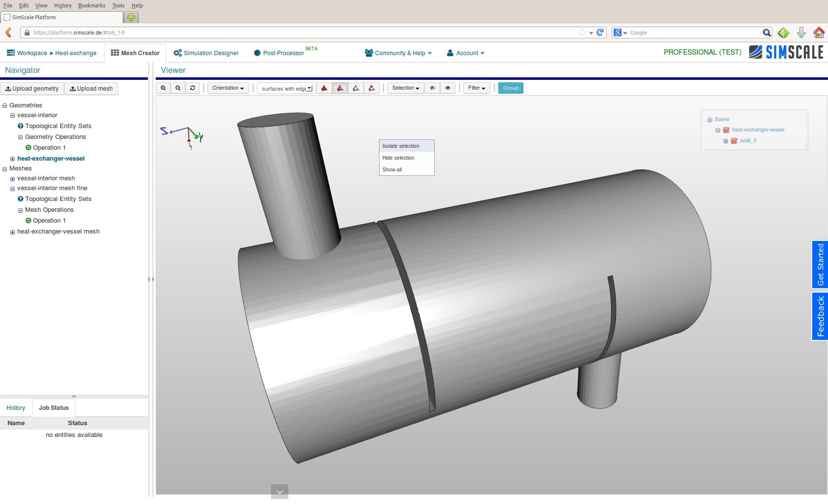Choose 'Isolate selection' from the menu
Screen dimensions: 828x504
click(401, 146)
